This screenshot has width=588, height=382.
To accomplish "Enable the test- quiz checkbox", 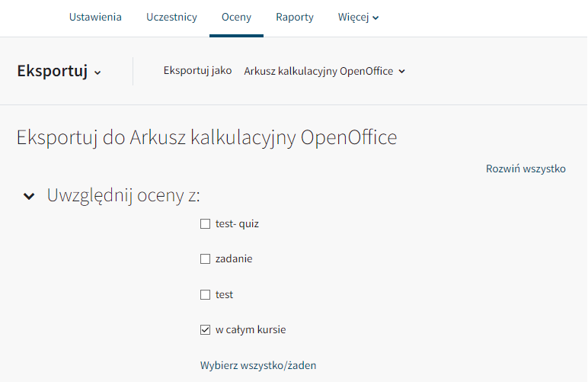I will pyautogui.click(x=205, y=224).
